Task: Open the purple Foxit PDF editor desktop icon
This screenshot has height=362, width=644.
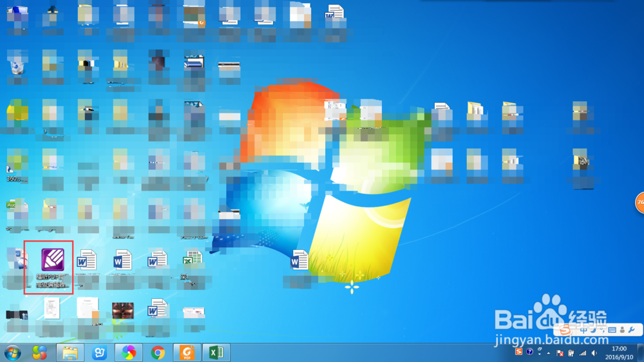Action: tap(53, 260)
